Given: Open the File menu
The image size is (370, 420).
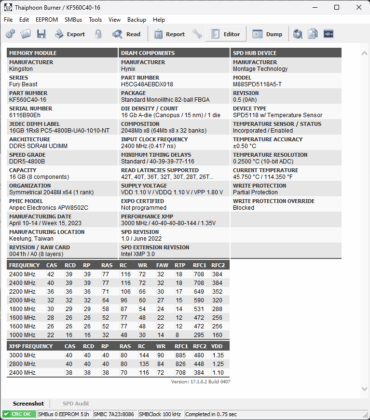Looking at the screenshot, I should (8, 20).
